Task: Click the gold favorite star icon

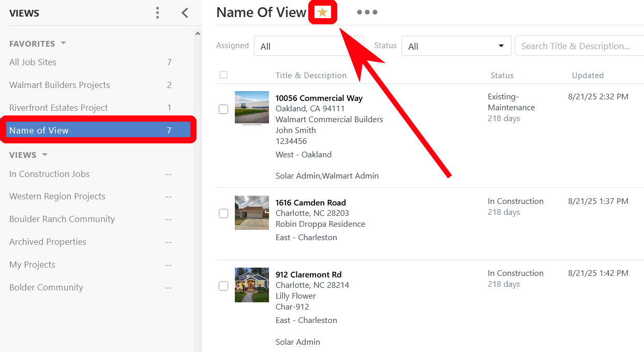Action: click(322, 12)
